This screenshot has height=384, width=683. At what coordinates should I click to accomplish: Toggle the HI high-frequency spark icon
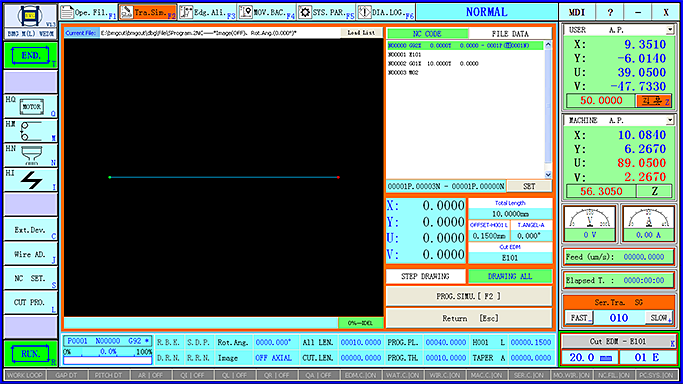[31, 180]
